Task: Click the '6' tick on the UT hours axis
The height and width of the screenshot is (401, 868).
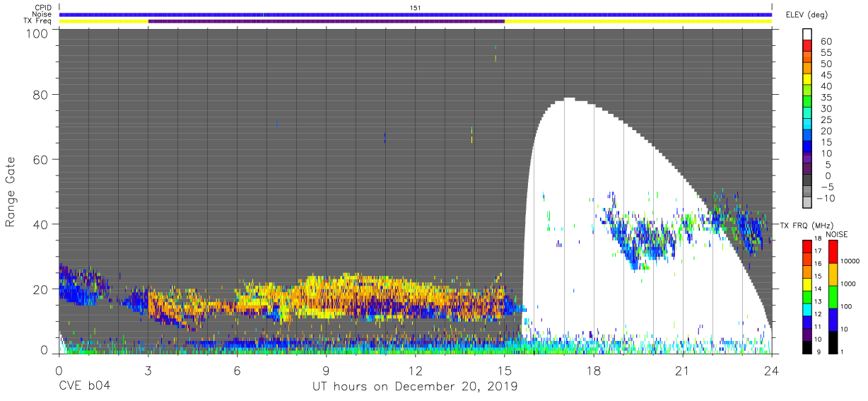Action: 237,370
